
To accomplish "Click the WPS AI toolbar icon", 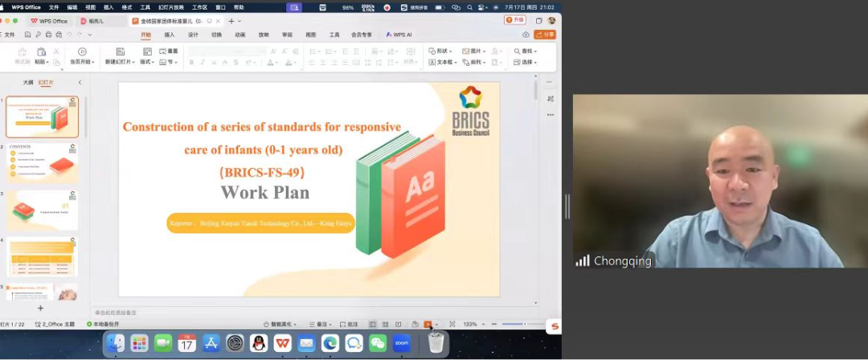I will (399, 35).
